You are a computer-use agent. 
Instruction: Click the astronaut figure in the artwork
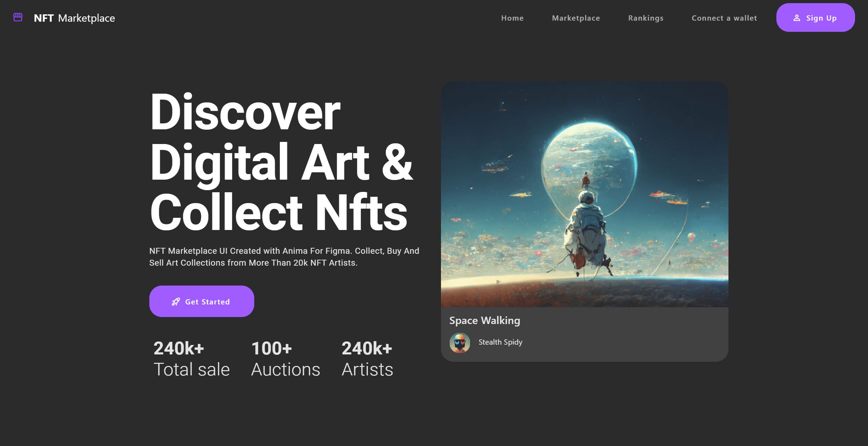pyautogui.click(x=586, y=227)
